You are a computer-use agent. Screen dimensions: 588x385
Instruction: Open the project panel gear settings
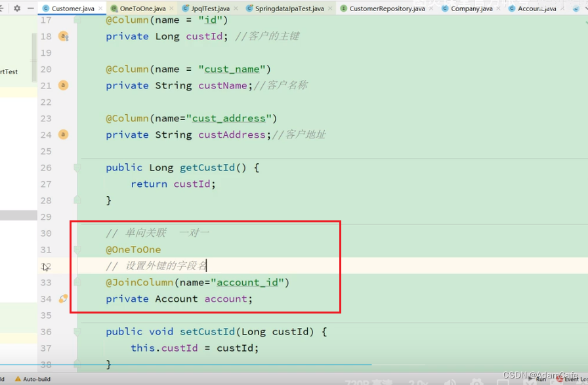(17, 8)
